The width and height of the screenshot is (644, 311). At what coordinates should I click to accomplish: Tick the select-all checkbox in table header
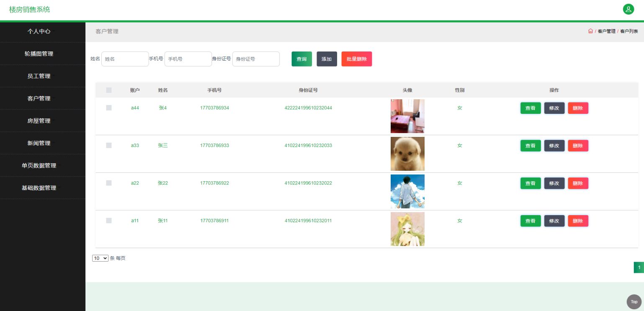(x=109, y=90)
